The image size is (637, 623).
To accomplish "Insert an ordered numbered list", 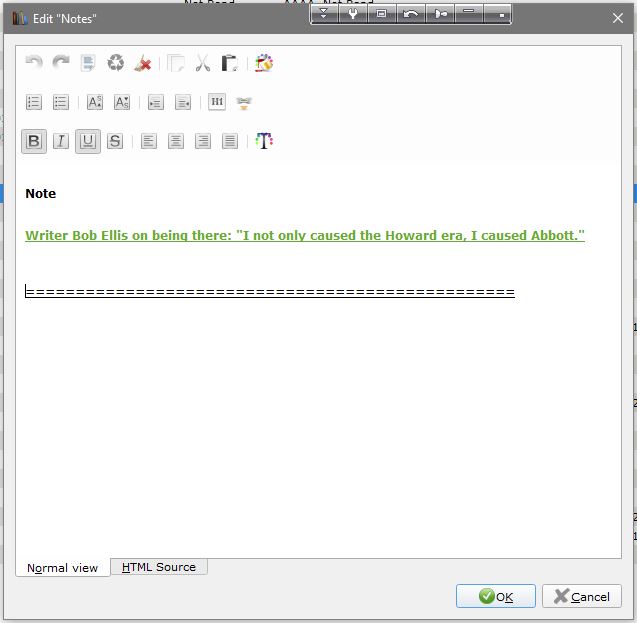I will pos(34,102).
